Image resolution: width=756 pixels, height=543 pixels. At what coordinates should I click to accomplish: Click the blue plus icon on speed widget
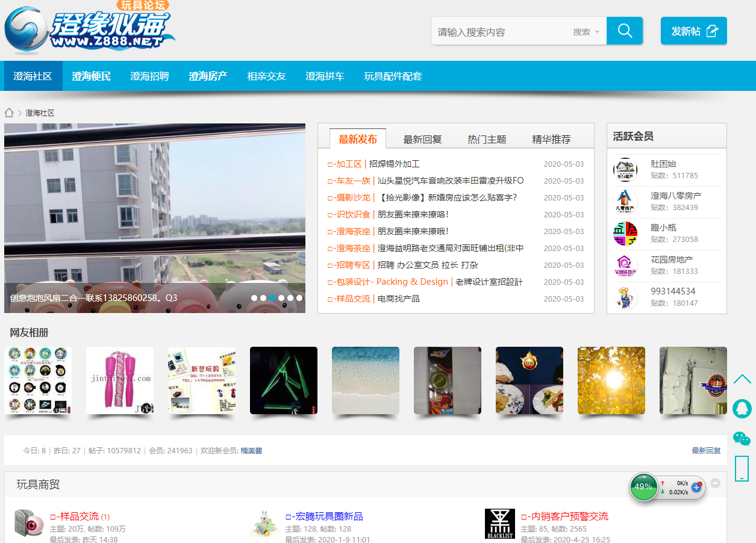696,487
